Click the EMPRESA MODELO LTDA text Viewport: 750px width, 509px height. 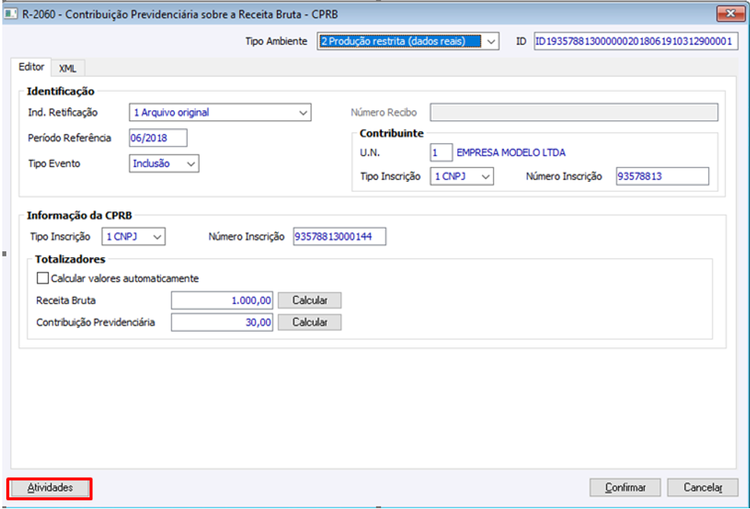pos(511,153)
